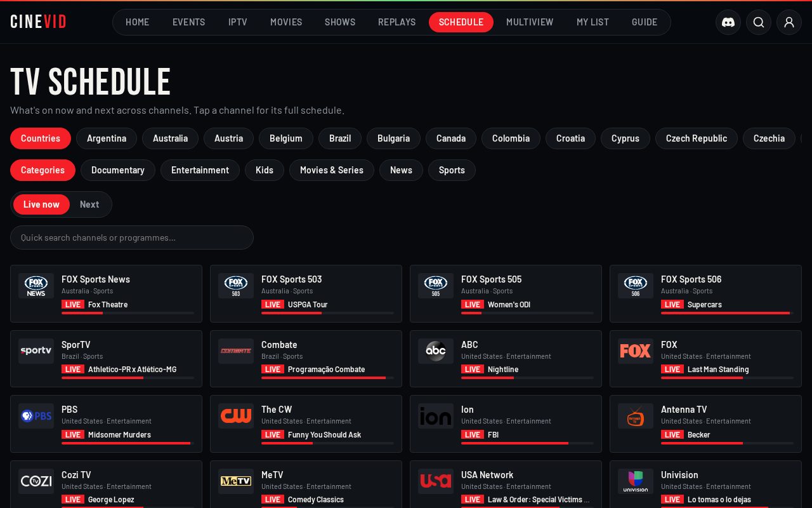Click the Supercars programme progress bar

tap(727, 313)
